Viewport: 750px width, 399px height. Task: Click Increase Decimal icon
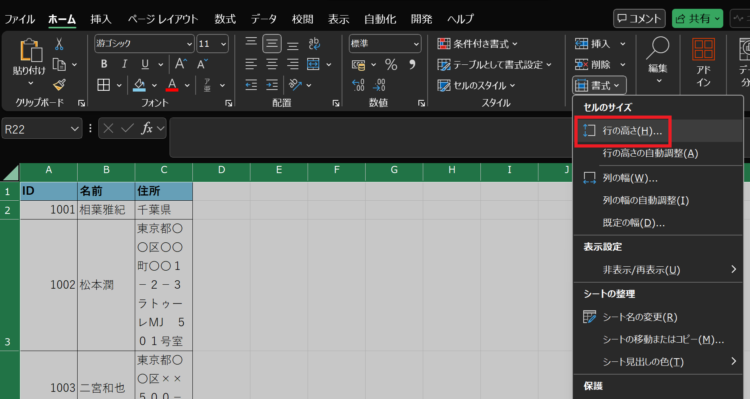358,85
